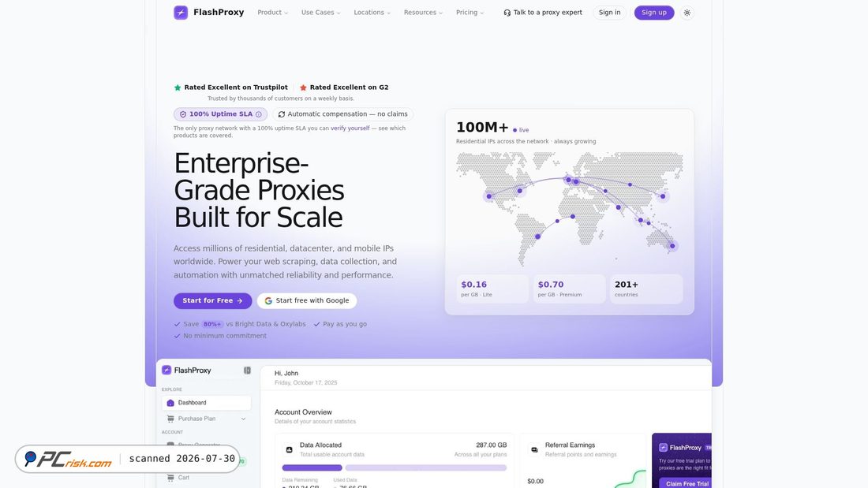Click the Cart sidebar icon
Image resolution: width=868 pixels, height=488 pixels.
[170, 478]
